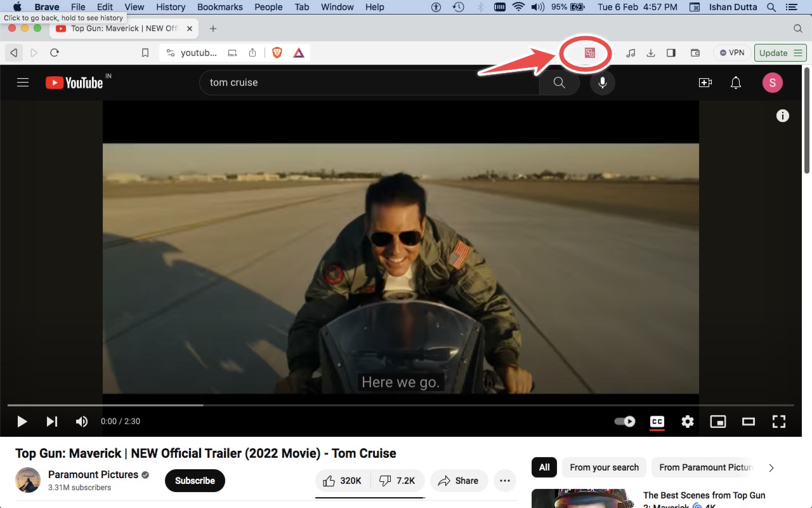
Task: Open the YouTube hamburger guide menu
Action: coord(23,83)
